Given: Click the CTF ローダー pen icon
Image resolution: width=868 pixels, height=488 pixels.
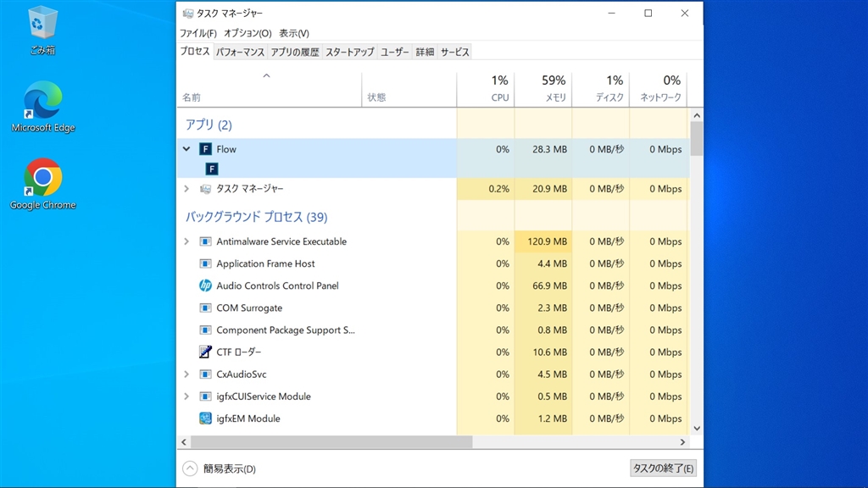Looking at the screenshot, I should [x=205, y=352].
